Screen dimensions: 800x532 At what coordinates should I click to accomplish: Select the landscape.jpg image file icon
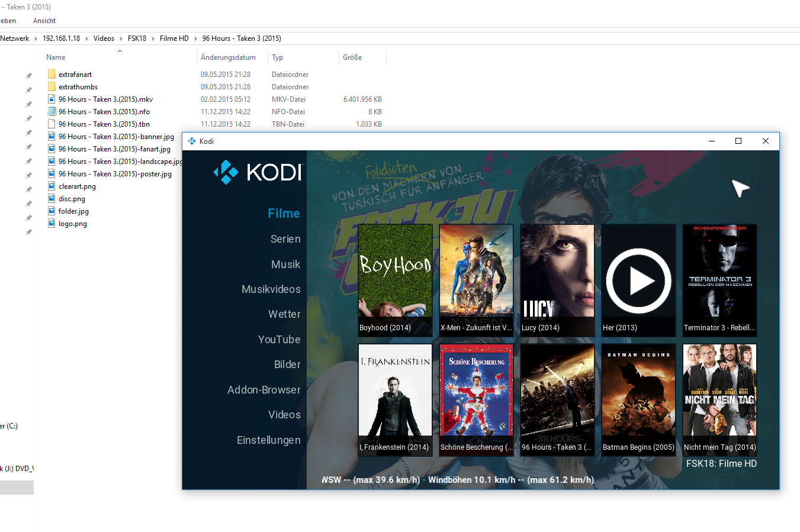pyautogui.click(x=52, y=162)
